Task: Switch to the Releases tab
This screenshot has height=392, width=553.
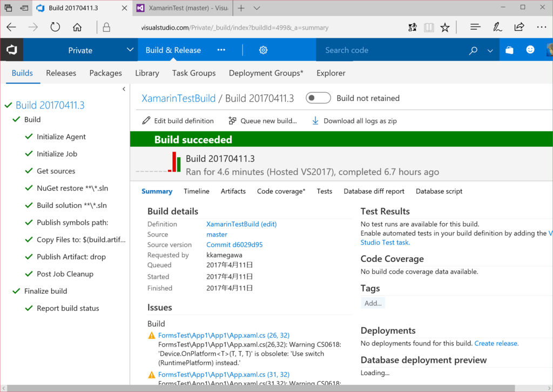Action: (61, 73)
